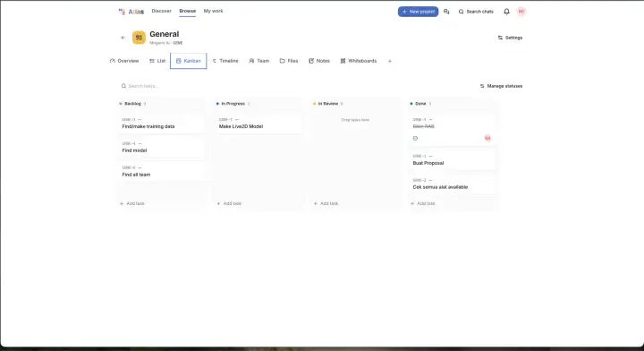This screenshot has height=351, width=644.
Task: Add task to Backlog column
Action: click(x=132, y=203)
